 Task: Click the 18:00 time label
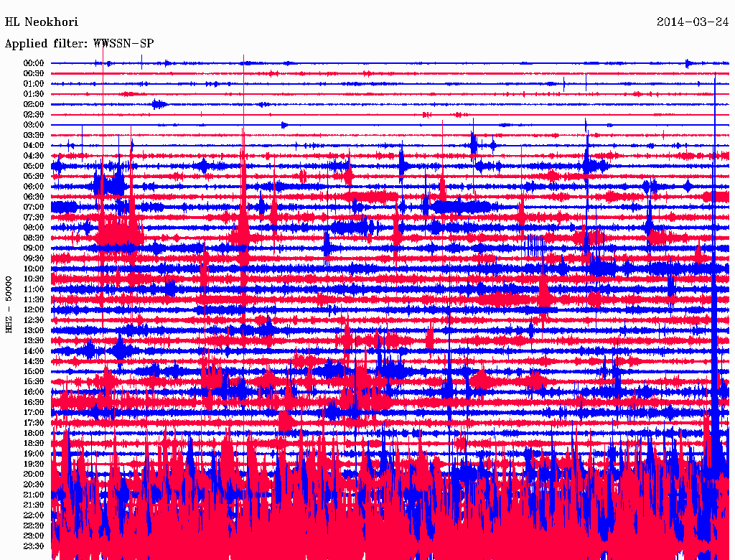point(34,434)
